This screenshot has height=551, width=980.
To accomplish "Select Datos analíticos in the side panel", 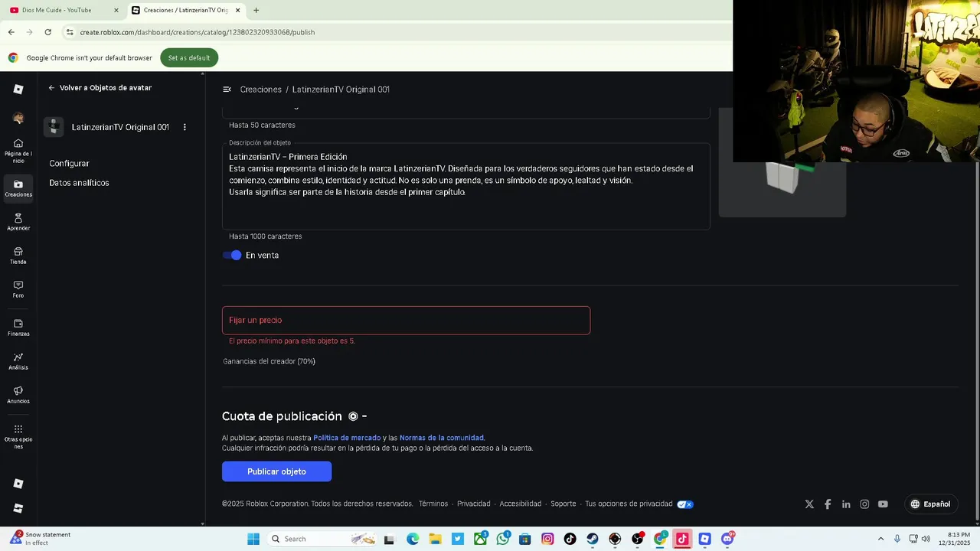I will tap(79, 183).
